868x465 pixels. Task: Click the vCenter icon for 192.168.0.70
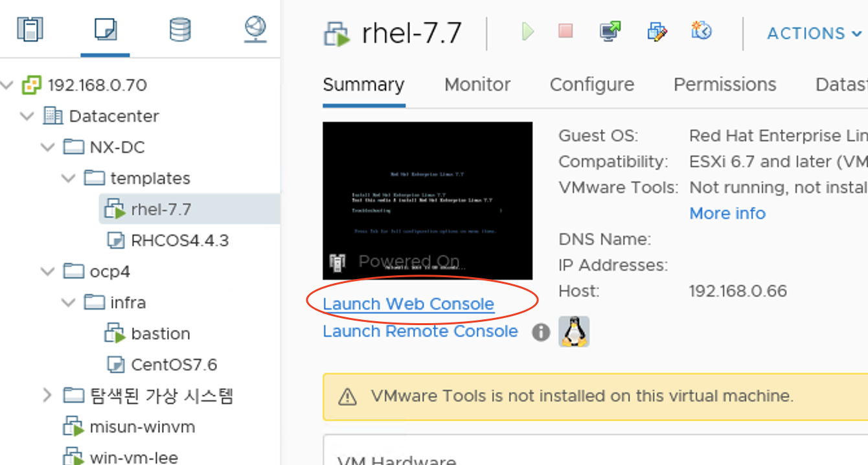[31, 85]
